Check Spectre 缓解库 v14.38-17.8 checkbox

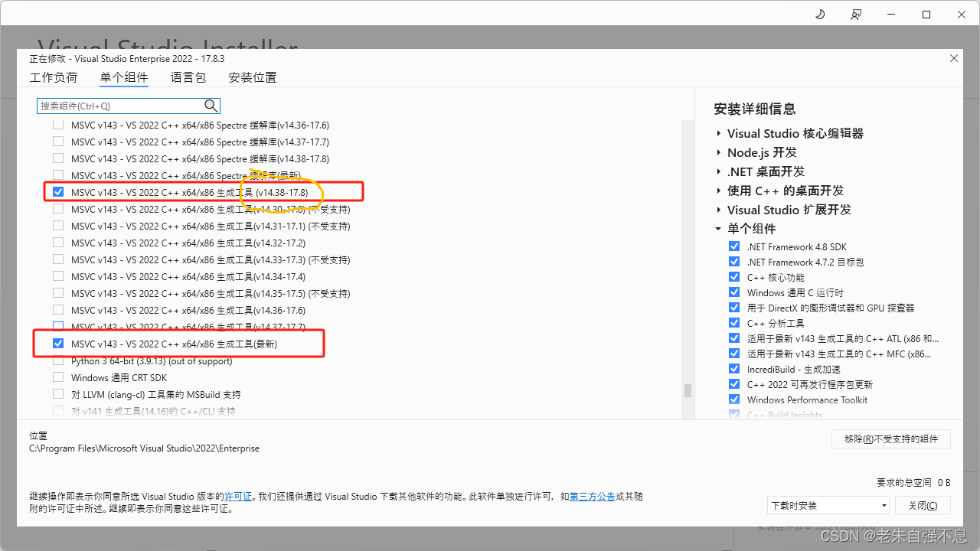[x=58, y=158]
